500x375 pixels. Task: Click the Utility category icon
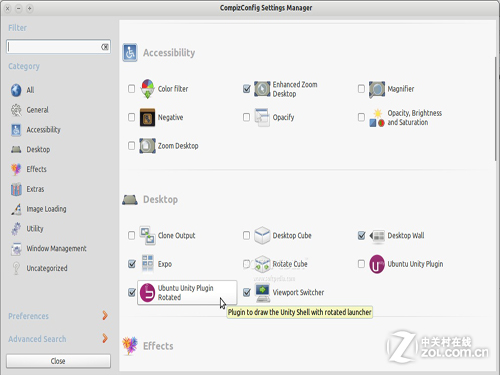[16, 229]
